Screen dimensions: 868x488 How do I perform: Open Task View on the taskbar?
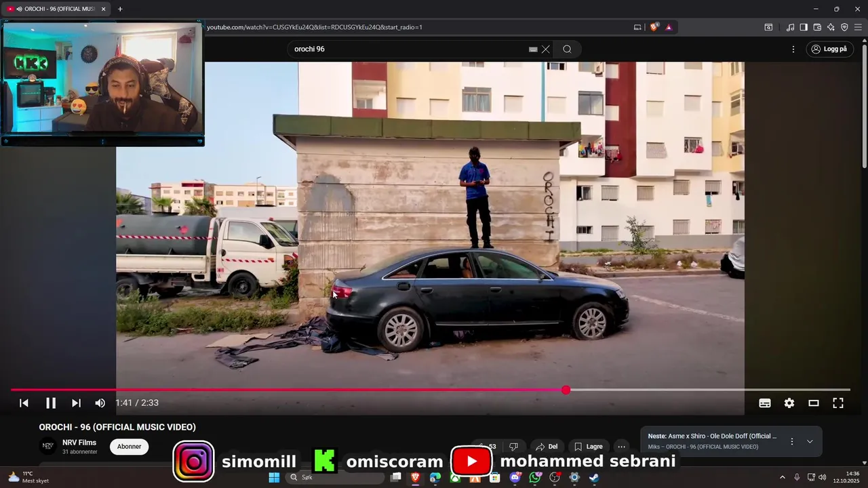396,477
